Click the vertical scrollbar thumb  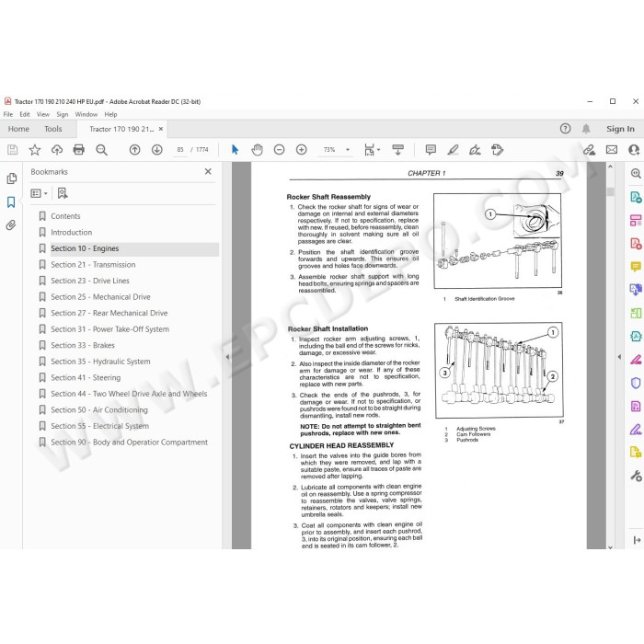pyautogui.click(x=610, y=191)
